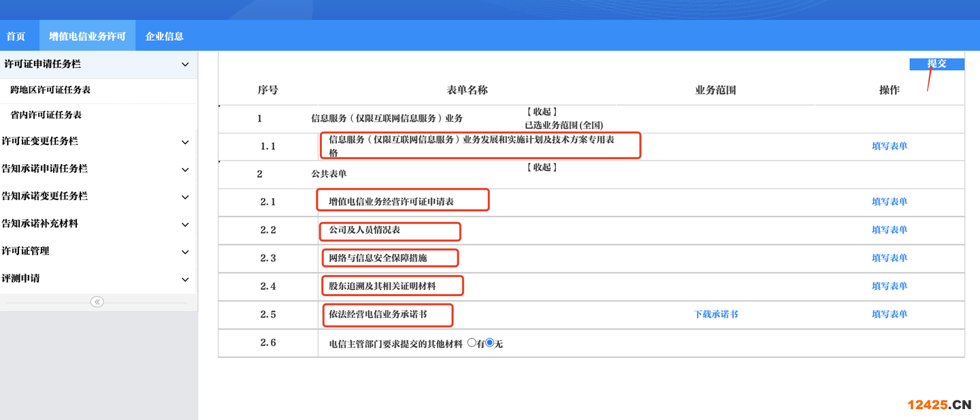Open 增值电信业务许可 tab
Screen dimensions: 980x420
click(87, 36)
